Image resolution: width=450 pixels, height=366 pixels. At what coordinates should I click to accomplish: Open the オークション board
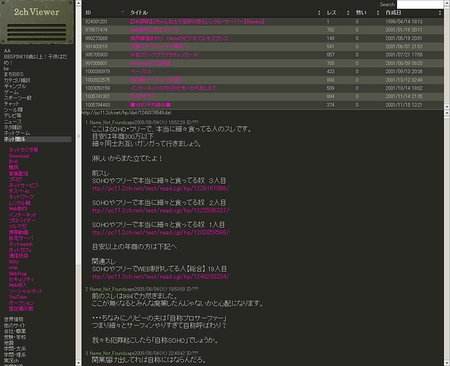tap(21, 303)
